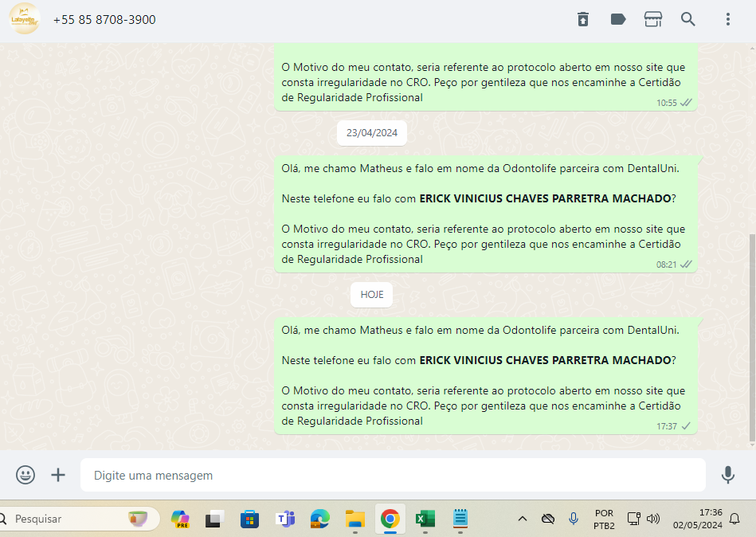Click the microphone tray icon
Viewport: 756px width, 537px height.
click(x=574, y=519)
